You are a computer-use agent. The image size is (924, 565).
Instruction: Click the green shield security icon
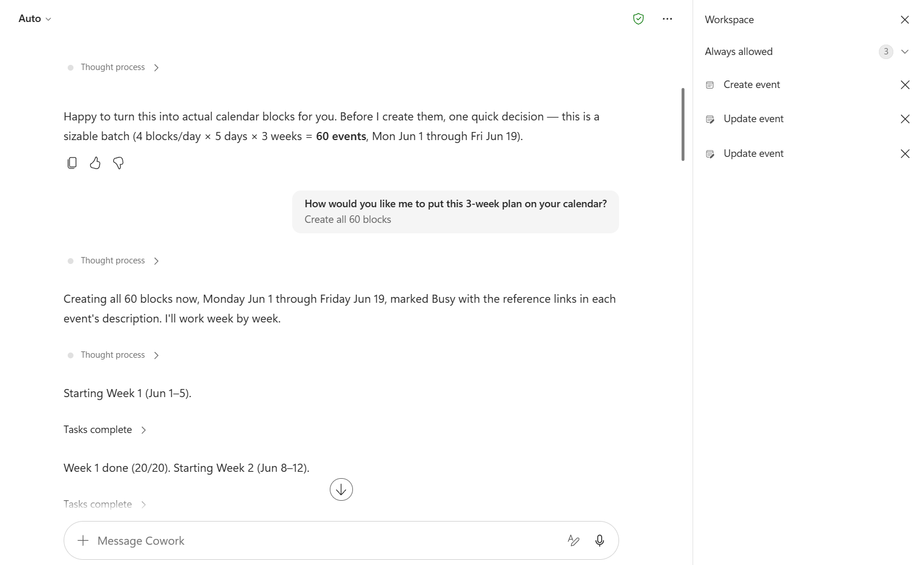pos(638,19)
